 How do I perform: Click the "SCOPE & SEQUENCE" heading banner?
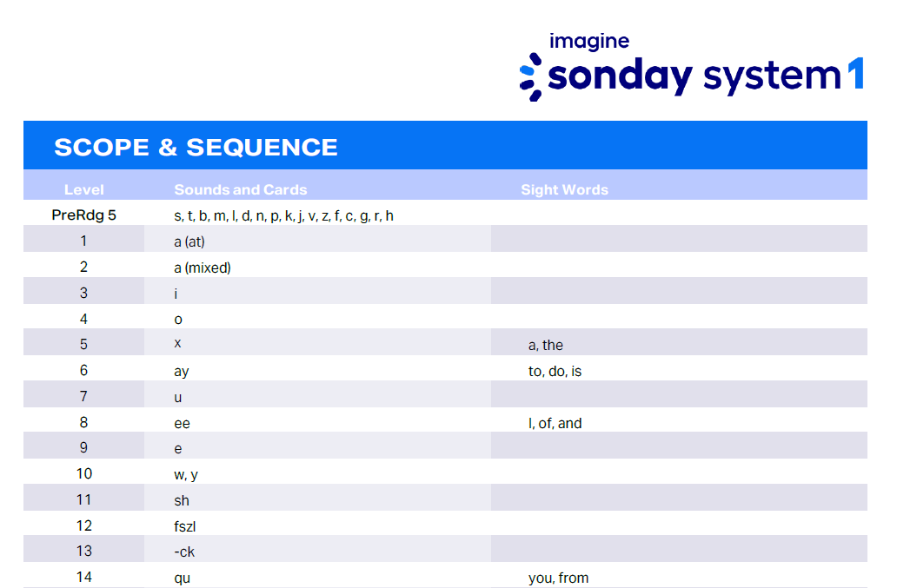(x=196, y=148)
